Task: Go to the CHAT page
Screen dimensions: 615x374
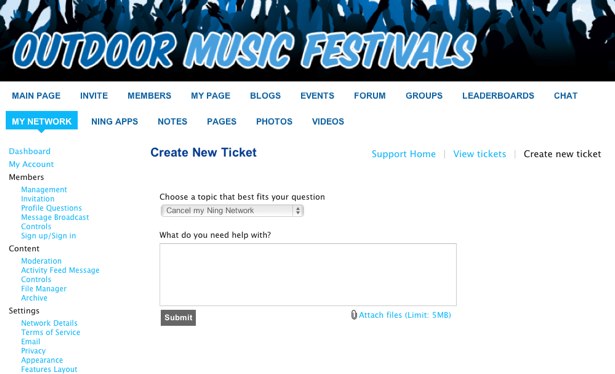Action: coord(565,96)
